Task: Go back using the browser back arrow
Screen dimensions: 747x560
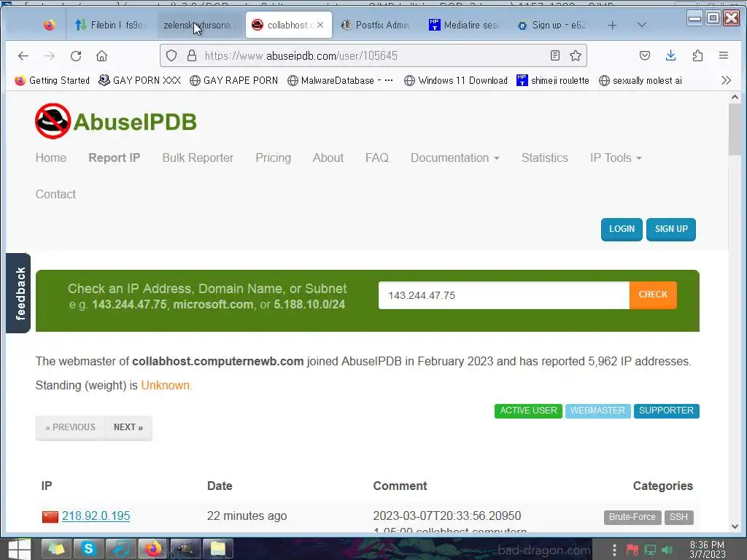Action: pos(23,55)
